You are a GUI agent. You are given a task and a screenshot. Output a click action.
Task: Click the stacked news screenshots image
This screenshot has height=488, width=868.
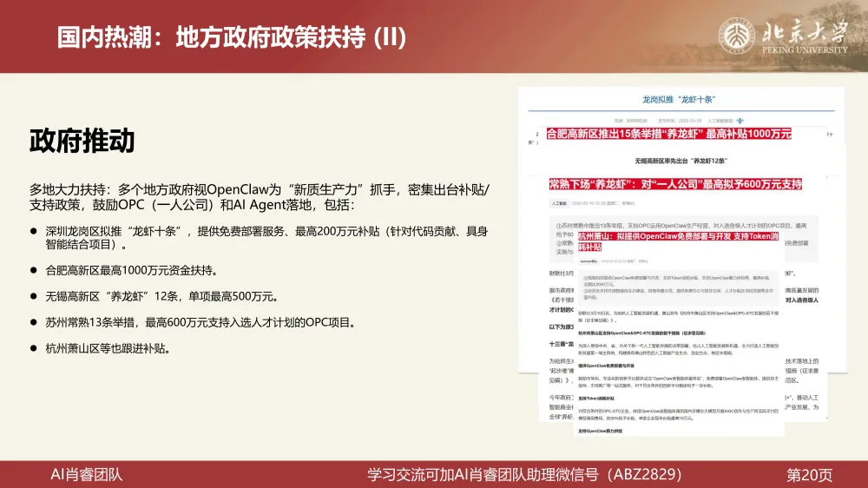(x=682, y=261)
